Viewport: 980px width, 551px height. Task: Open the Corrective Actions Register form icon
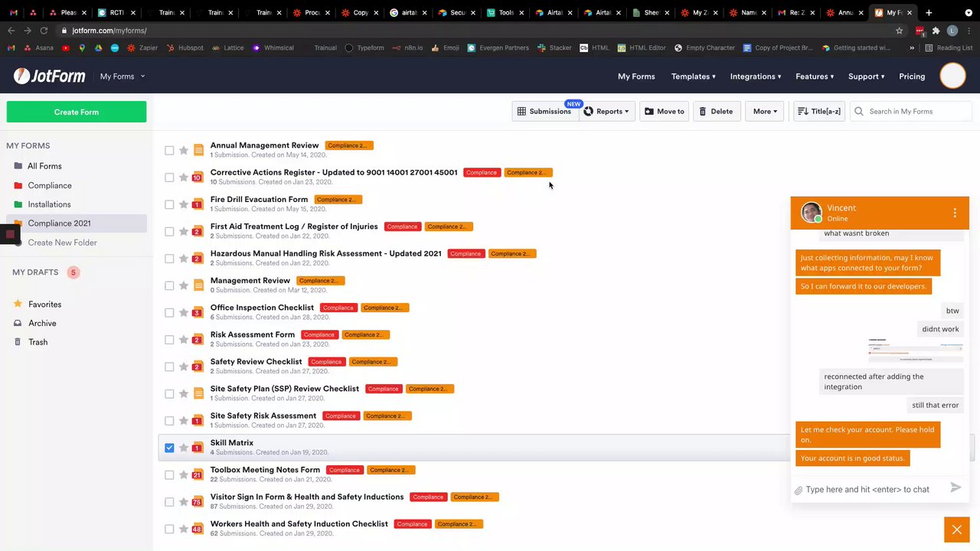pos(198,177)
